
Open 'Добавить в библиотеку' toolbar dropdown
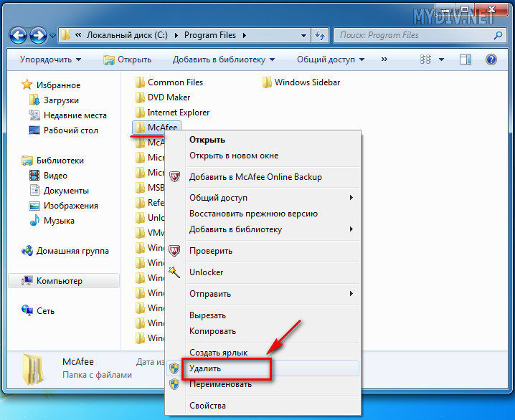pyautogui.click(x=224, y=59)
